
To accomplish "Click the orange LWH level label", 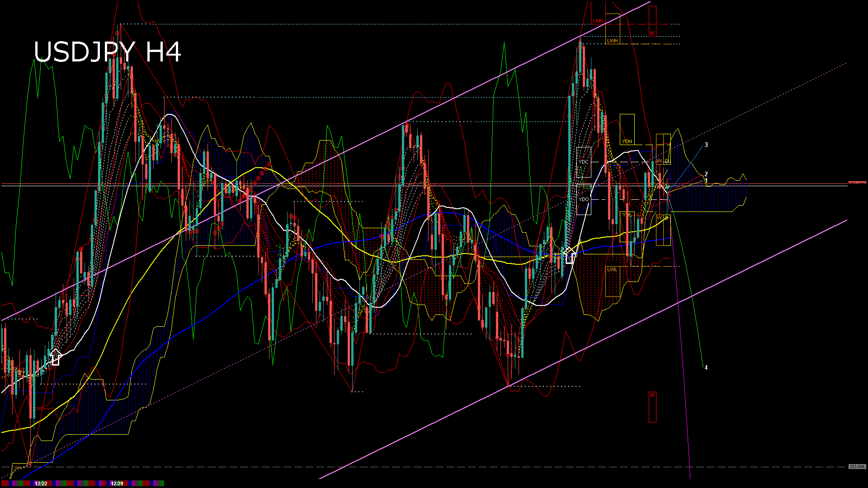I will pyautogui.click(x=612, y=41).
